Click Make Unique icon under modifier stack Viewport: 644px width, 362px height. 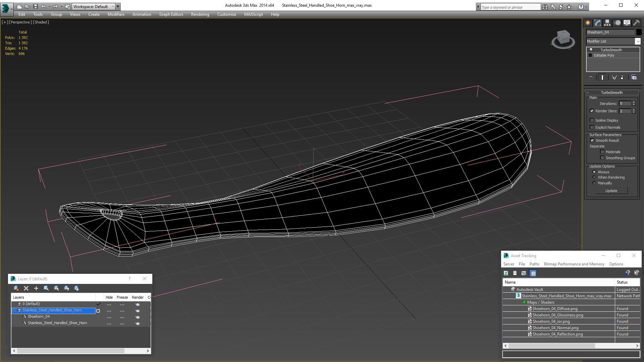(614, 77)
